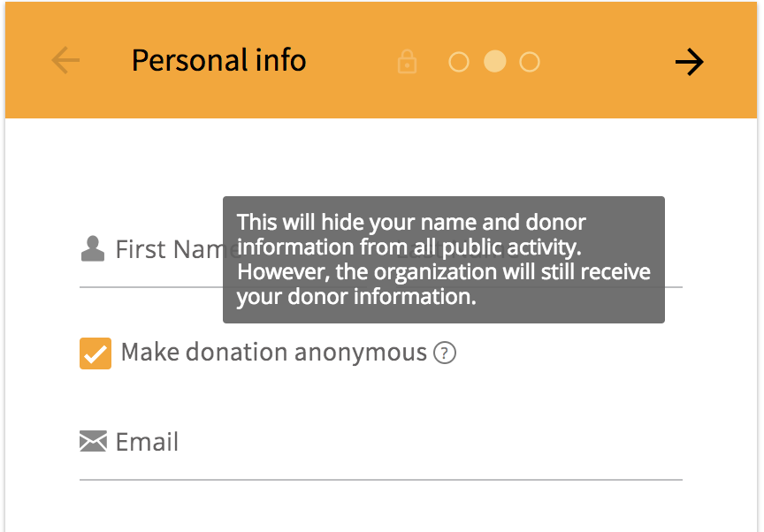Click the "Make donation anonymous" label text
The image size is (764, 532).
(273, 353)
